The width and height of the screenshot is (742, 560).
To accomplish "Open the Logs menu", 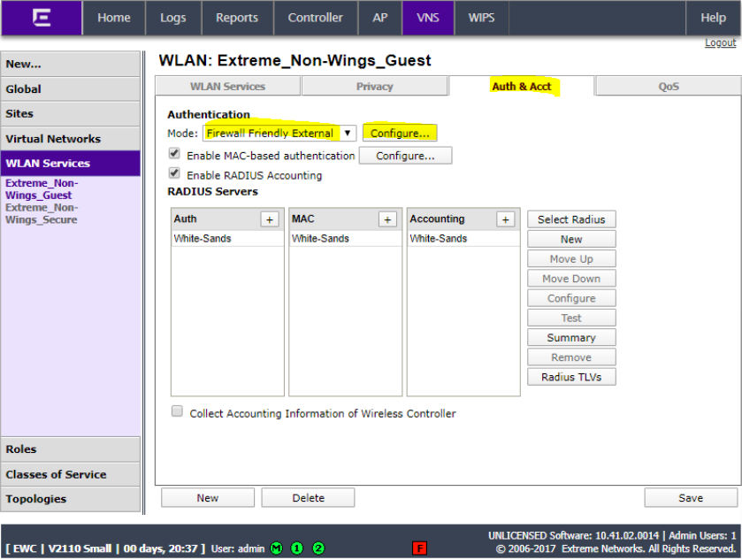I will click(173, 18).
